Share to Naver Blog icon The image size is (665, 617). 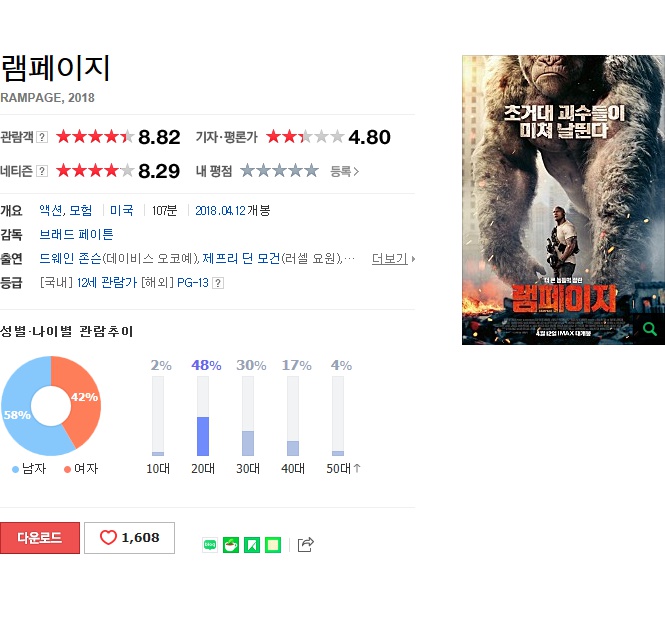[210, 544]
